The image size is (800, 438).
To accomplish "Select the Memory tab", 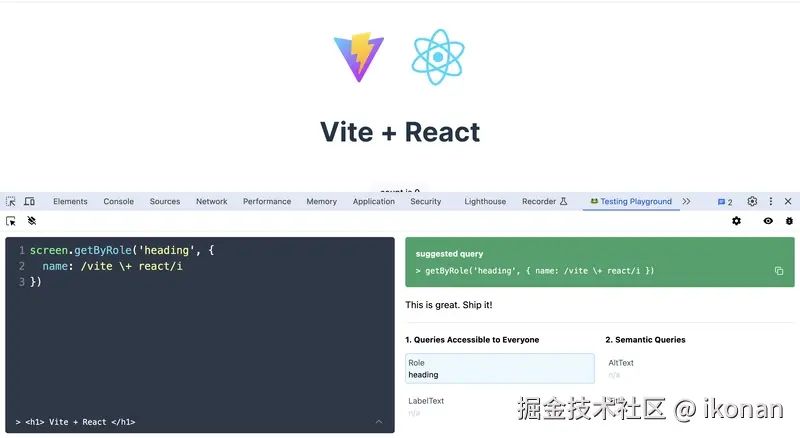I will pos(321,202).
